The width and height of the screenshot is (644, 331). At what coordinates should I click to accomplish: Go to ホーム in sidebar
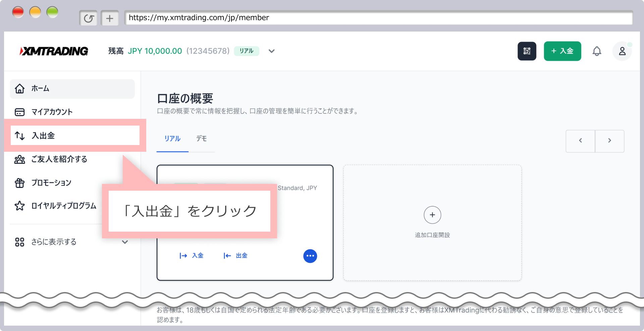click(72, 89)
